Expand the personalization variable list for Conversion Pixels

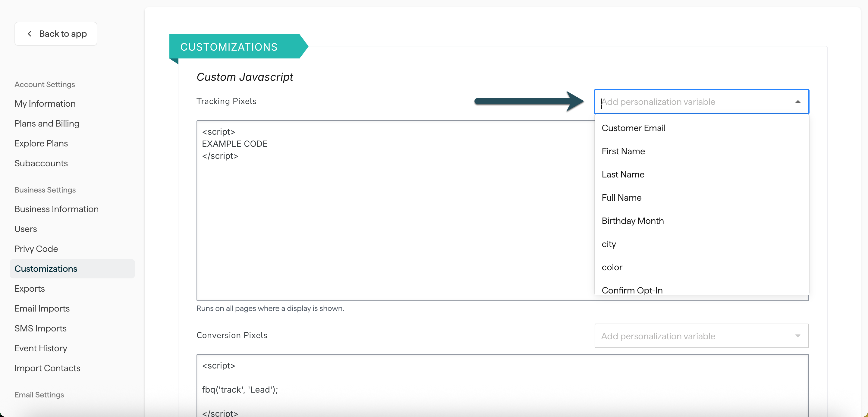point(797,336)
